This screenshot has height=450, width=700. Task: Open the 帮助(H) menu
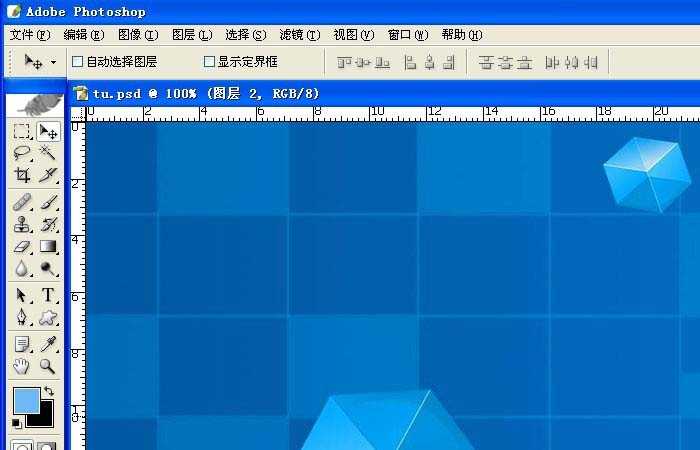click(x=462, y=35)
